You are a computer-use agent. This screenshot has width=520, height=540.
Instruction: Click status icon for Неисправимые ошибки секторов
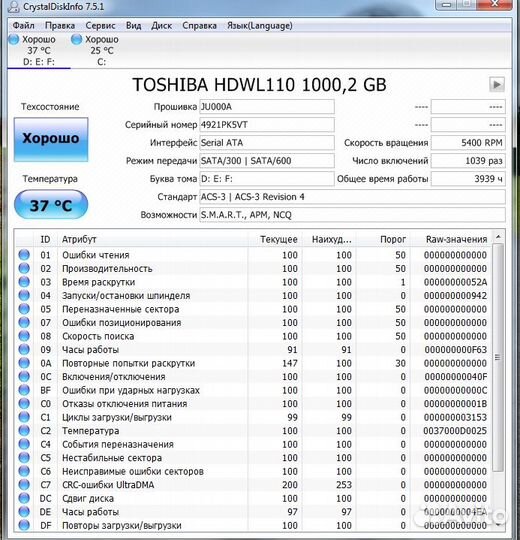[24, 471]
